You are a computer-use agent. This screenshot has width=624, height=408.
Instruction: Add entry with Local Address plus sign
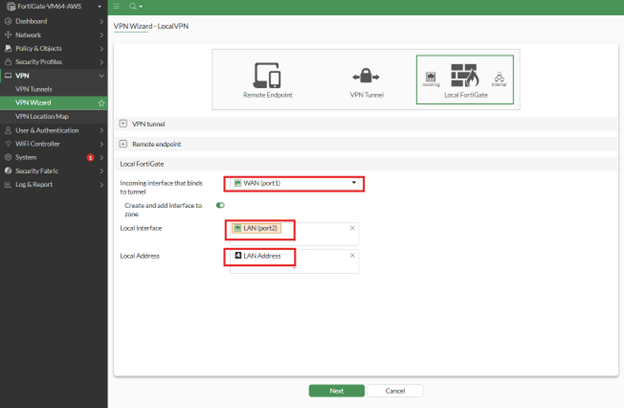pyautogui.click(x=294, y=267)
